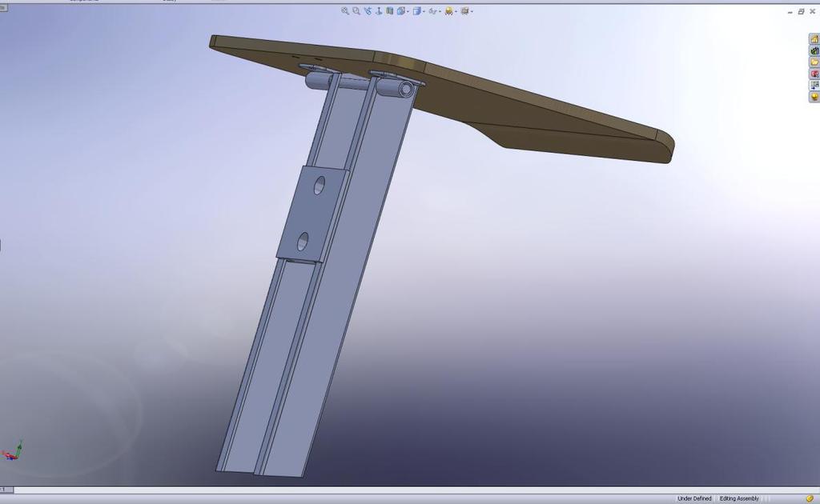The height and width of the screenshot is (504, 820).
Task: Open the Search task pane tab
Action: pos(814,74)
